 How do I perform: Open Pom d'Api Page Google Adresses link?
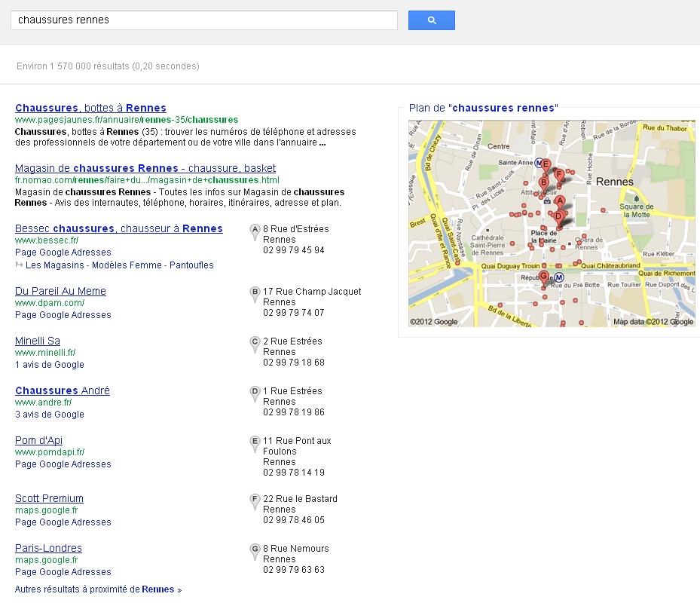(63, 464)
